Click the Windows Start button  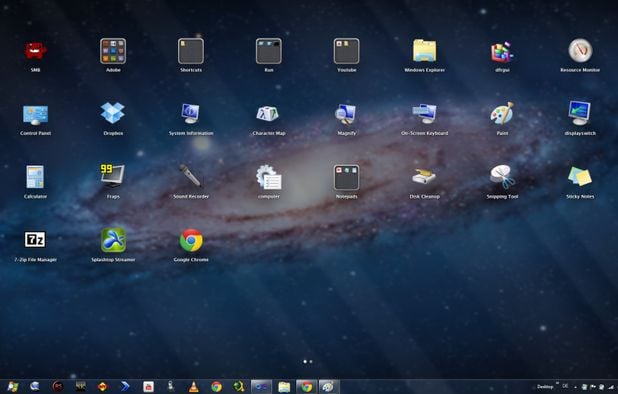[x=13, y=387]
